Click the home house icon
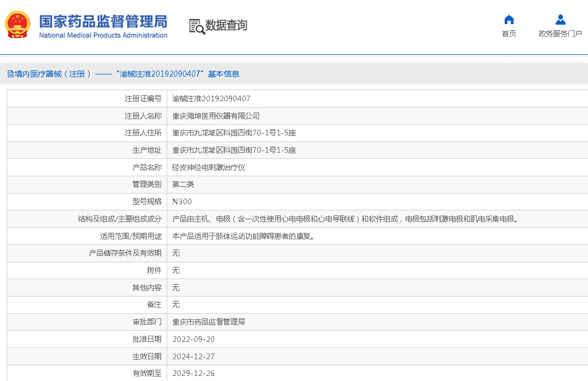The width and height of the screenshot is (588, 381). coord(509,20)
